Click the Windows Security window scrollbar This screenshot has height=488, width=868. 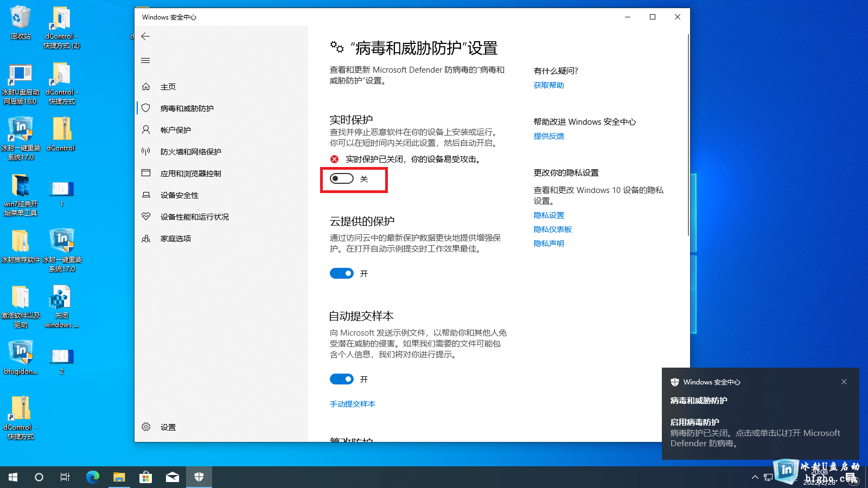pyautogui.click(x=688, y=136)
